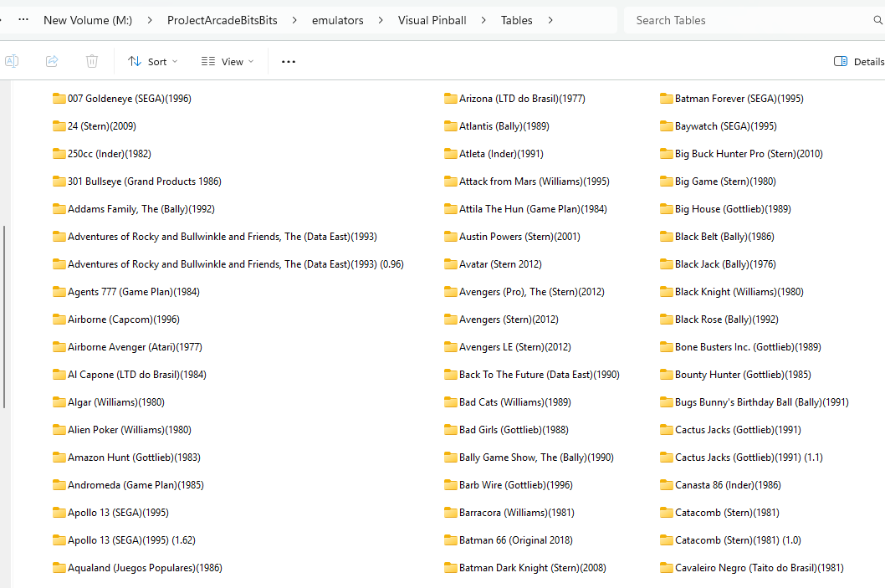Select Black Knight (Williams)(1980) folder icon
Image resolution: width=885 pixels, height=588 pixels.
(666, 292)
